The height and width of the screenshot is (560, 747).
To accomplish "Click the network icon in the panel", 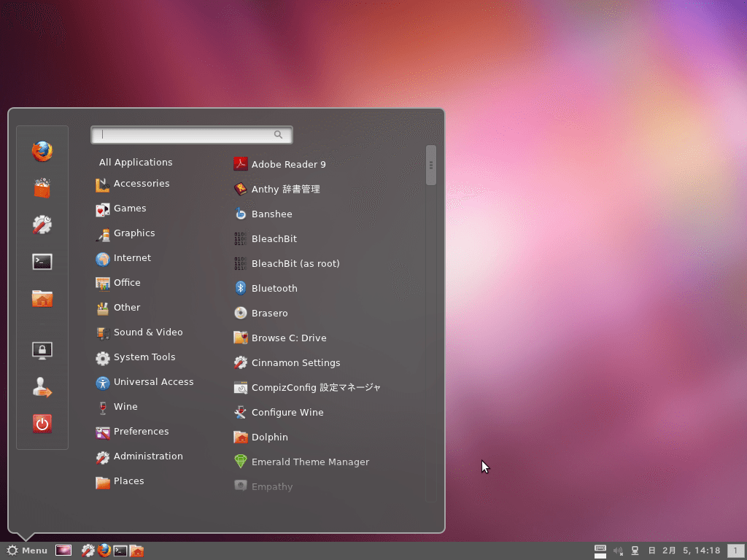I will pyautogui.click(x=635, y=551).
